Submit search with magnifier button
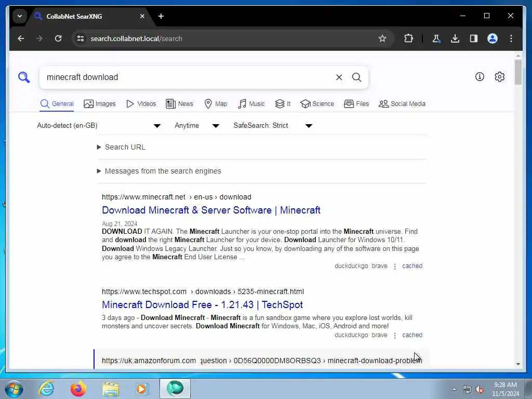This screenshot has width=532, height=399. 356,77
